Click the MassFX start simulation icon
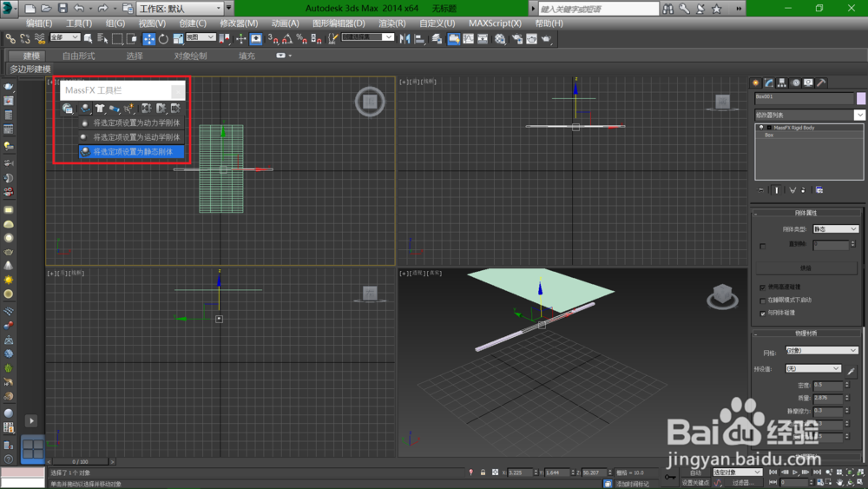The image size is (868, 489). [161, 109]
